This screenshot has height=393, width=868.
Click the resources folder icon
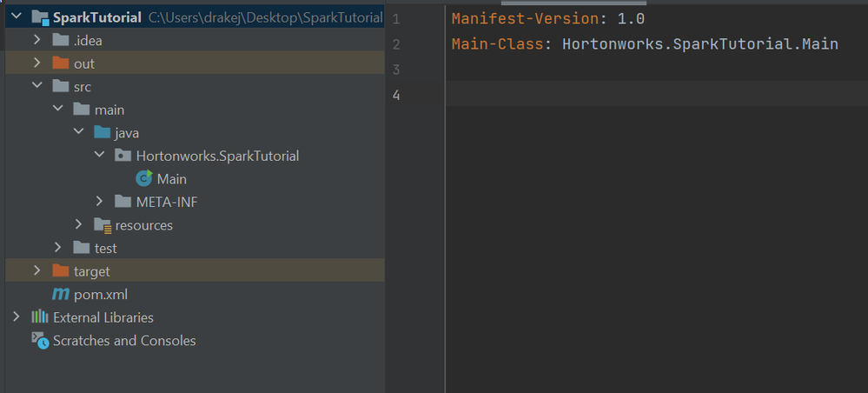[x=103, y=224]
